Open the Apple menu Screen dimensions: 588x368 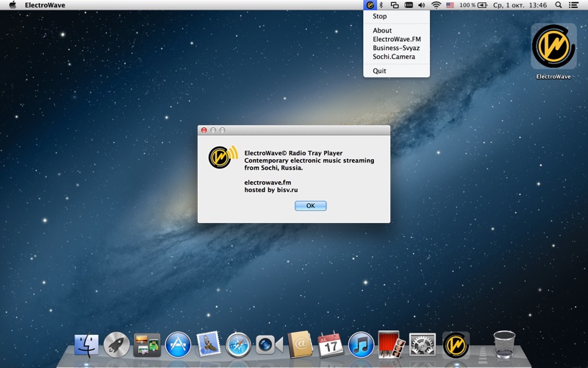pyautogui.click(x=12, y=5)
